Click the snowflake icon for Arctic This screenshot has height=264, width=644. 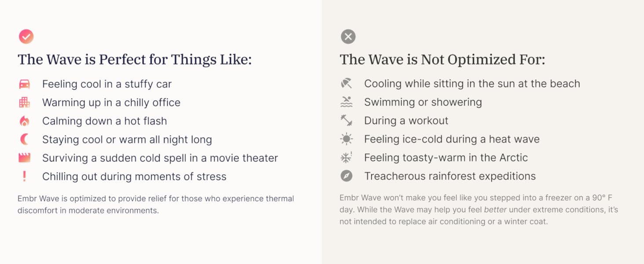347,158
